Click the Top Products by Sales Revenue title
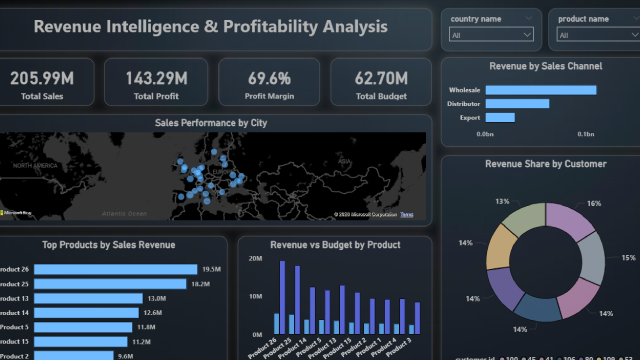Screen dimensions: 640x360 (x=109, y=245)
